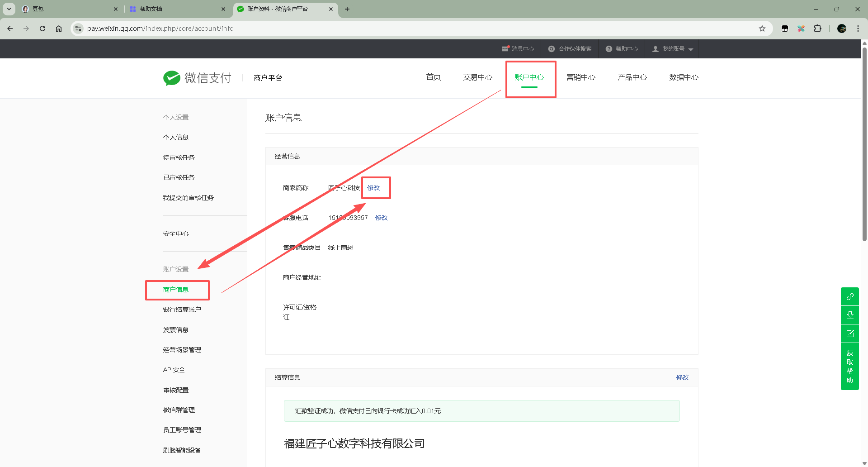Bookmark this page with the star icon
This screenshot has width=868, height=467.
tap(762, 29)
